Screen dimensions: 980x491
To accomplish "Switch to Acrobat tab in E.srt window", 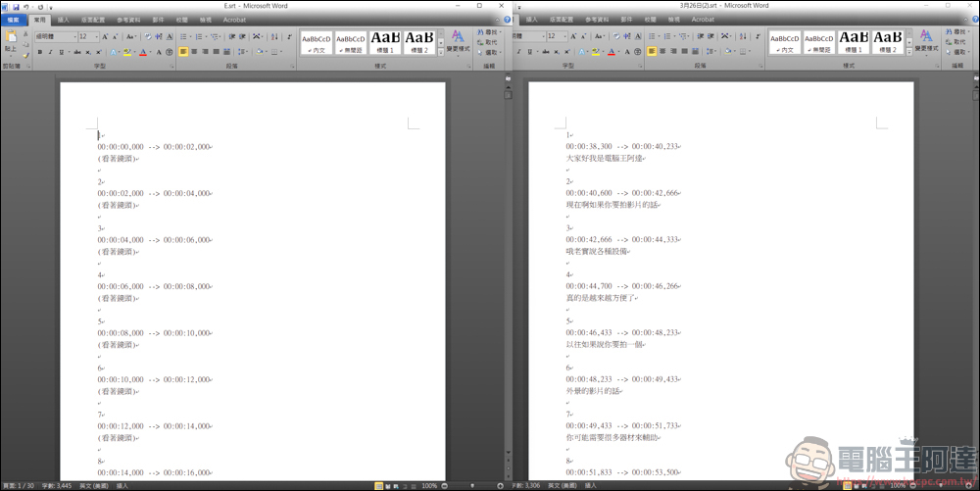I will pyautogui.click(x=234, y=20).
